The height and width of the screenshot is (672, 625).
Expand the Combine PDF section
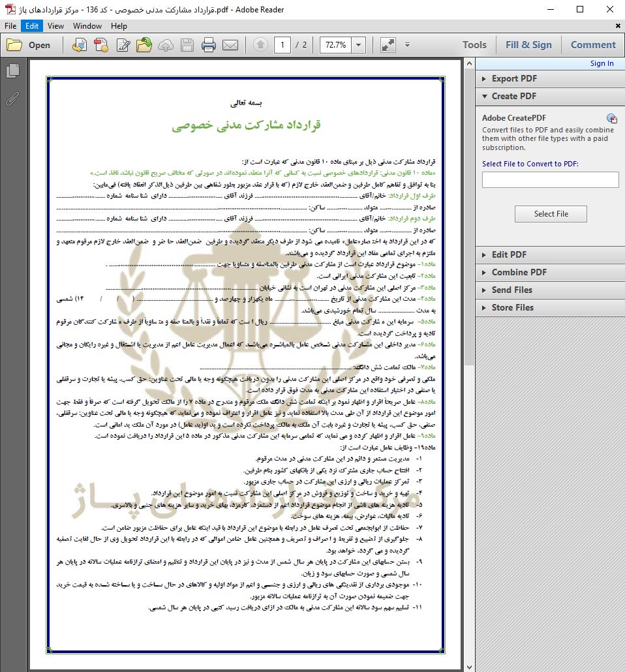click(519, 272)
